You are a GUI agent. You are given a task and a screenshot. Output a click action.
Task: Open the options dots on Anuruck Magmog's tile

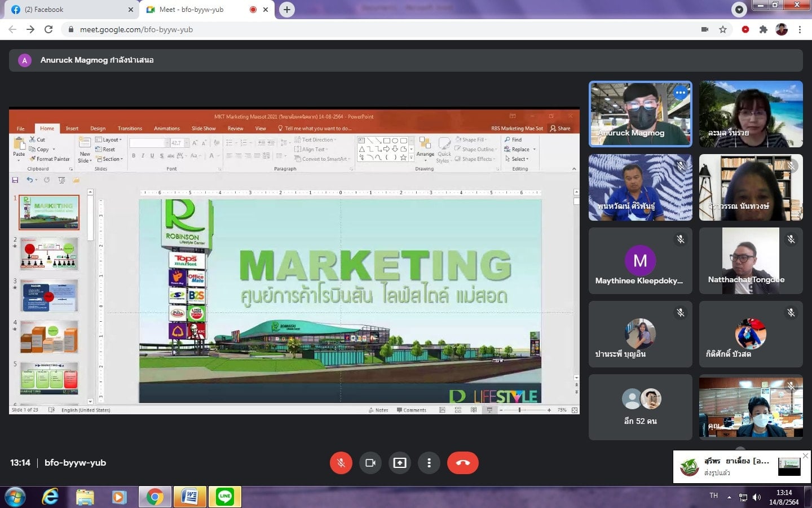(x=681, y=93)
